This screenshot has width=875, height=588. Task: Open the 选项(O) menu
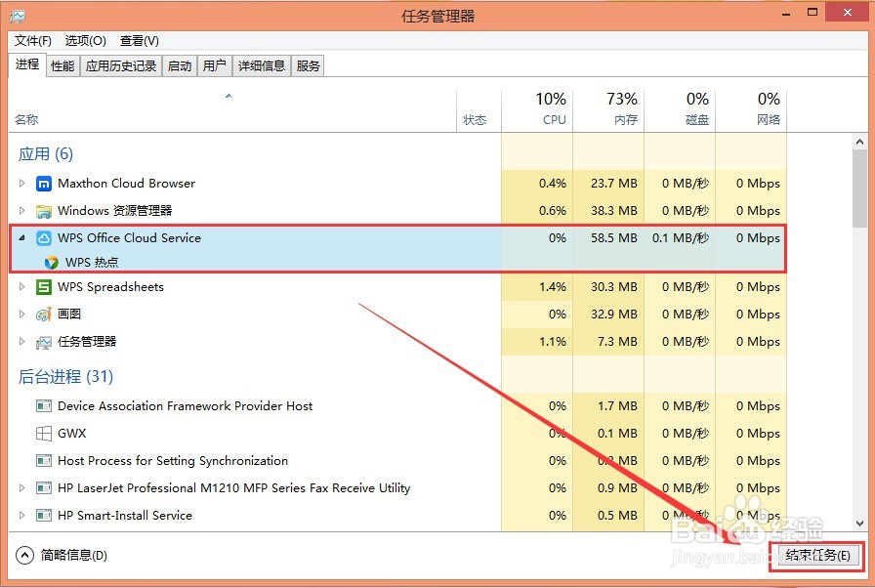click(x=85, y=41)
